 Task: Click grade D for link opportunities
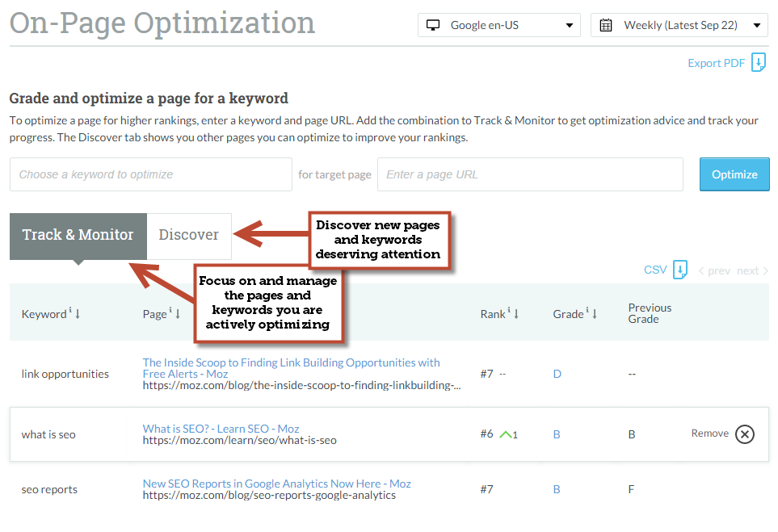[557, 374]
